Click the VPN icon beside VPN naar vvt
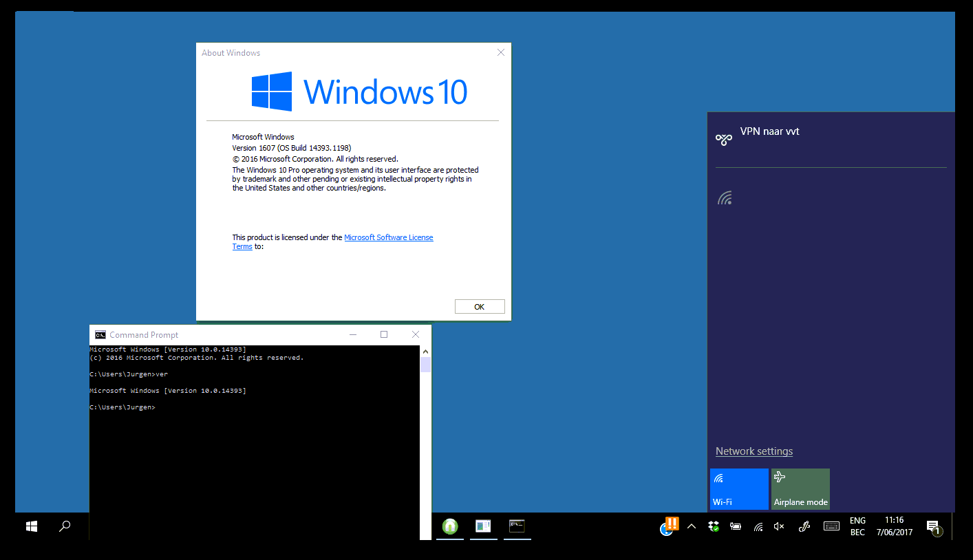The width and height of the screenshot is (973, 560). (x=724, y=139)
